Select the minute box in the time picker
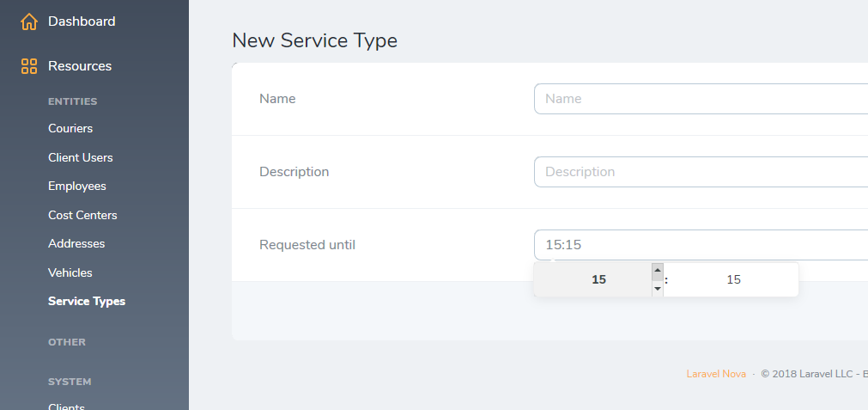 point(733,280)
